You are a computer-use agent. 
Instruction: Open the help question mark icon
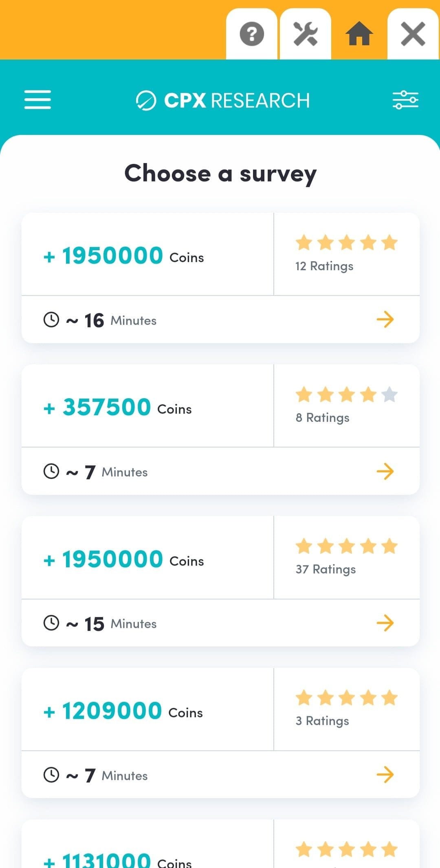pos(252,34)
